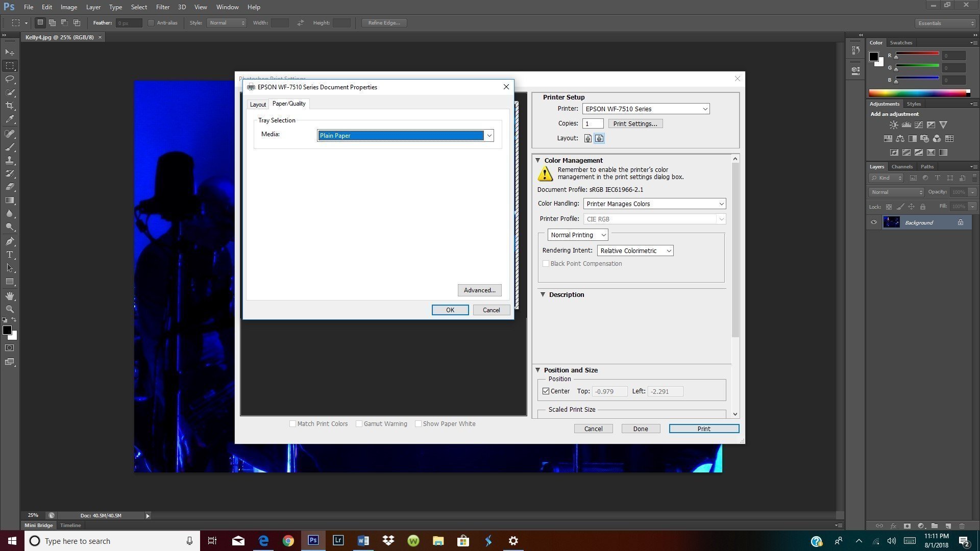Click the Print button

pyautogui.click(x=704, y=429)
